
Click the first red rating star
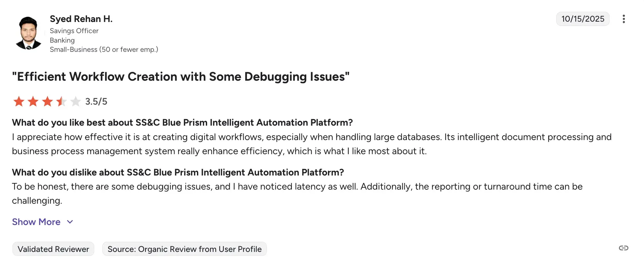(x=19, y=101)
